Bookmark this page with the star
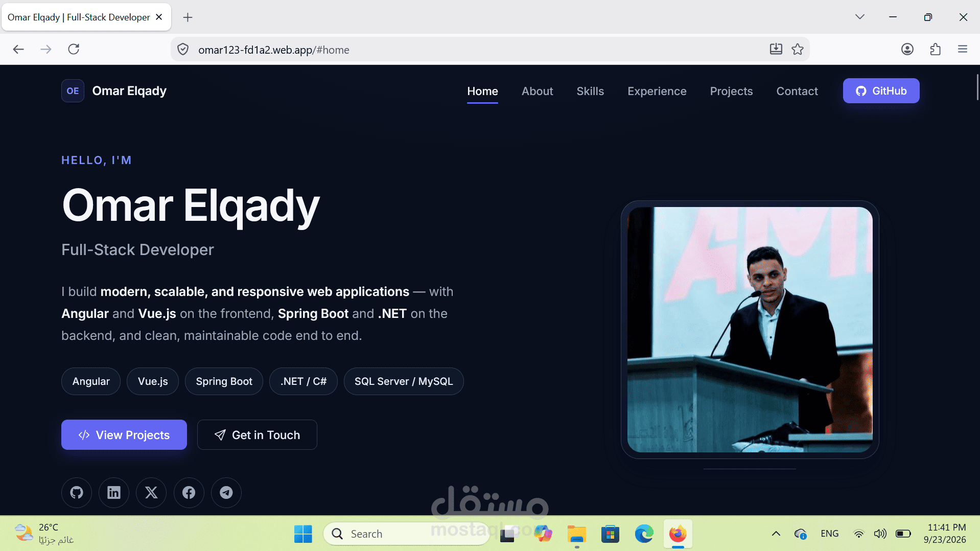Viewport: 980px width, 551px height. pyautogui.click(x=798, y=49)
